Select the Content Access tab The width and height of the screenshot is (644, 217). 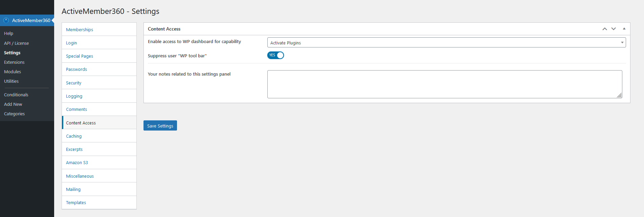(x=99, y=123)
